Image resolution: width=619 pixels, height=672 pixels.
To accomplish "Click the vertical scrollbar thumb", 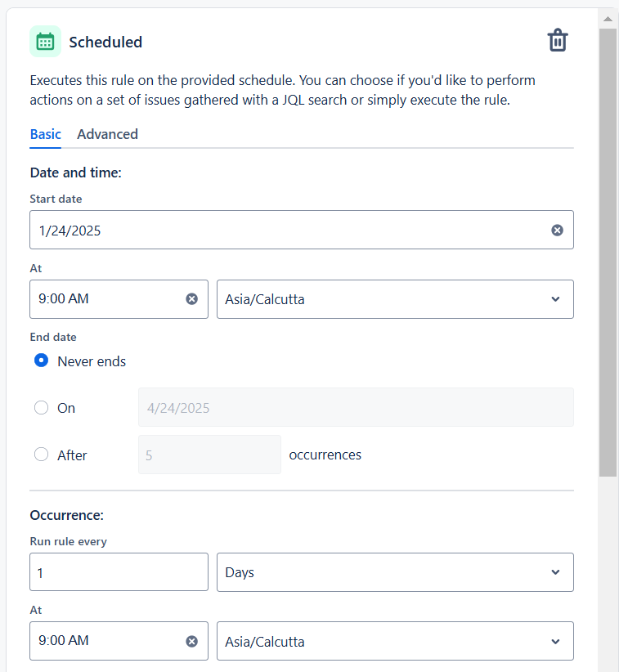I will click(x=608, y=245).
